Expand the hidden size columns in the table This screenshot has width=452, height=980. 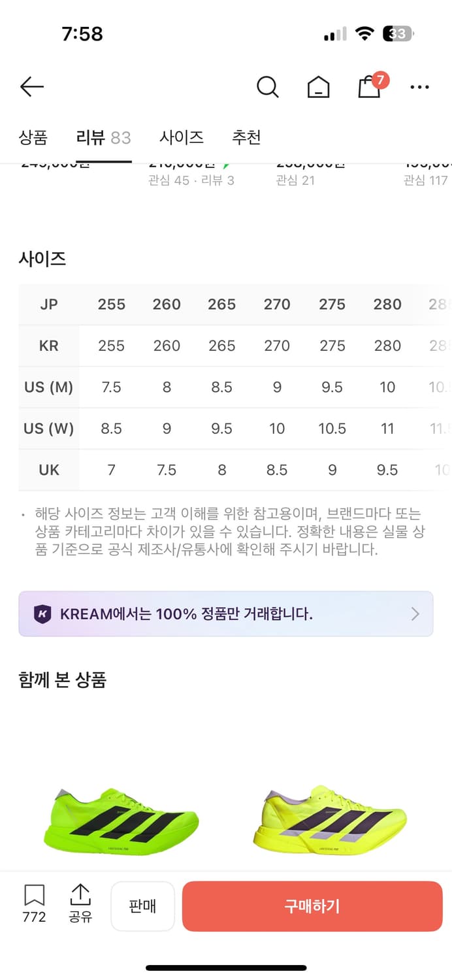point(436,387)
